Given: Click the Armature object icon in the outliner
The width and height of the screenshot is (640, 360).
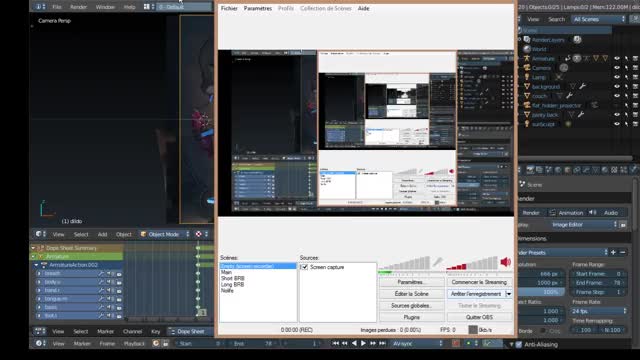Looking at the screenshot, I should click(527, 58).
